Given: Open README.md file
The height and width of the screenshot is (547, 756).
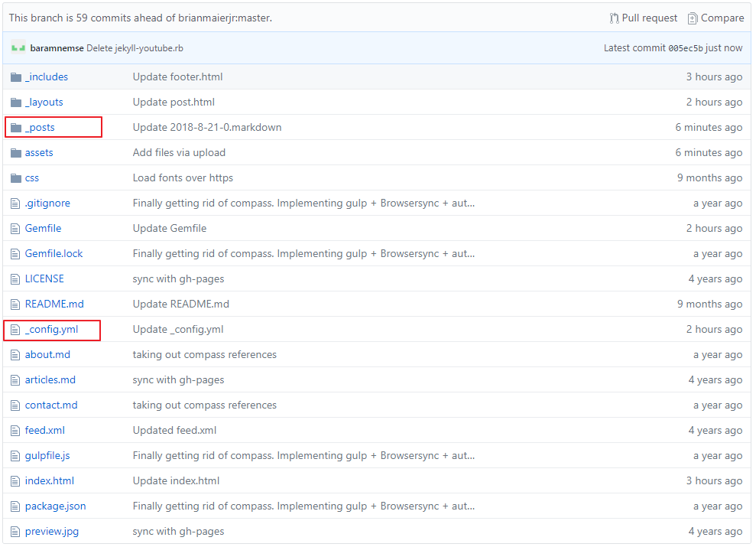Looking at the screenshot, I should (54, 304).
